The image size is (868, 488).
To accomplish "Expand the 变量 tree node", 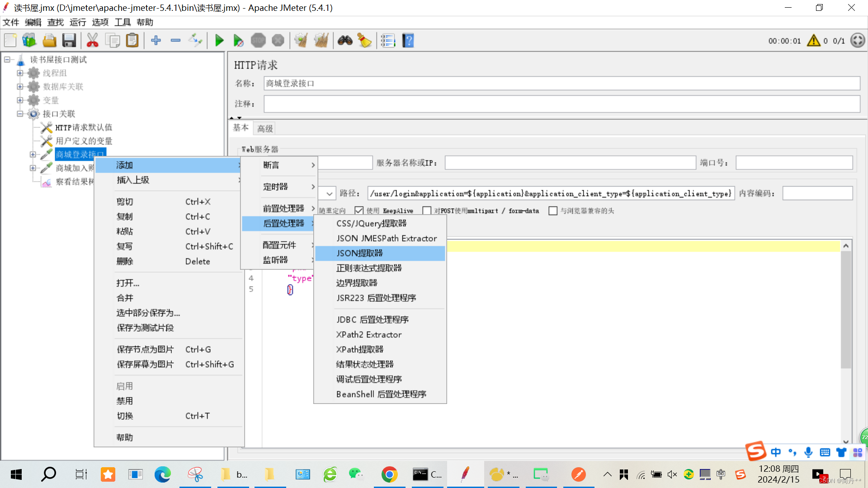I will [20, 100].
